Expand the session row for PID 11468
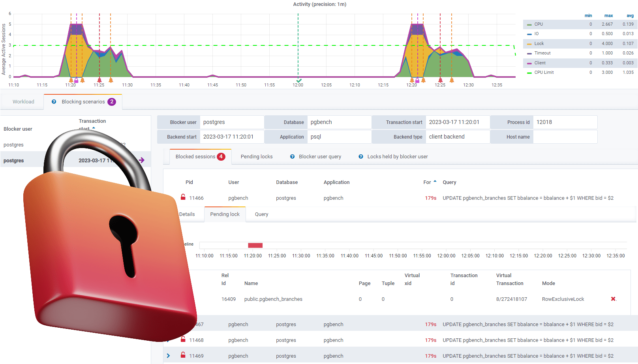The height and width of the screenshot is (364, 638). pos(169,339)
